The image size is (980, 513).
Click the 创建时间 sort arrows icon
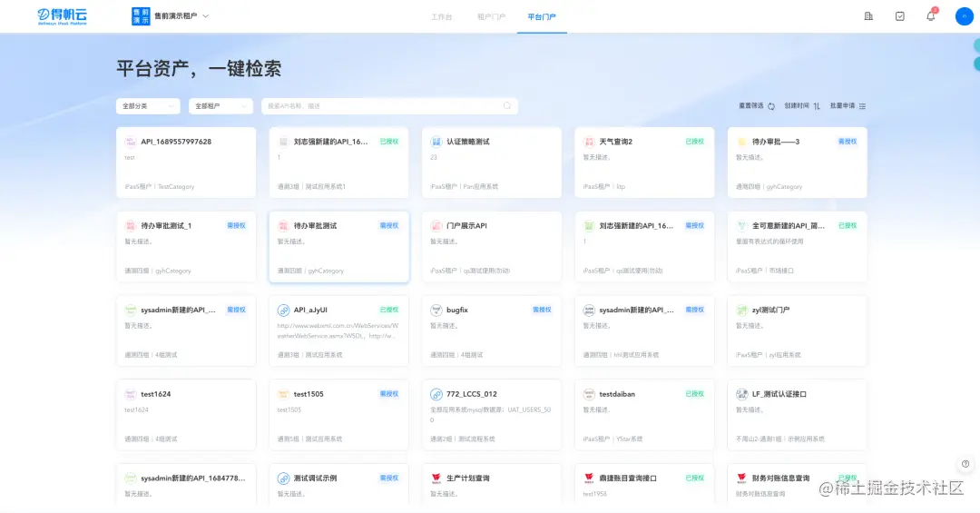tap(817, 106)
